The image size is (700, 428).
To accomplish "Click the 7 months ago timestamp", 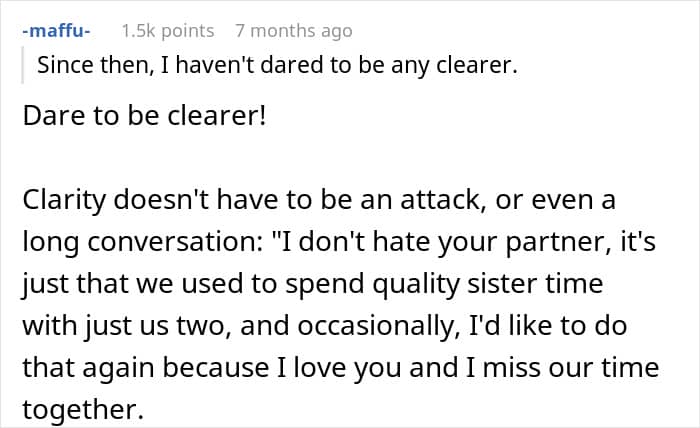I will click(x=294, y=31).
